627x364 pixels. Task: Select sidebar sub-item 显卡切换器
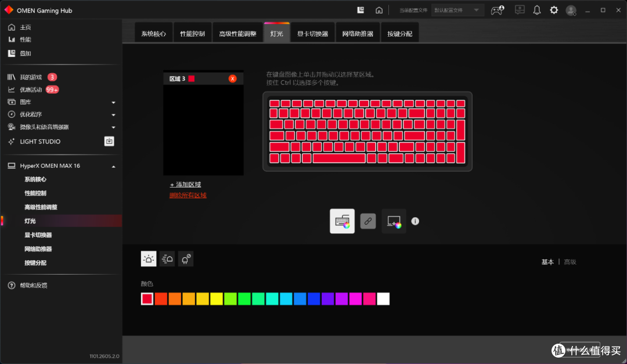[x=38, y=235]
